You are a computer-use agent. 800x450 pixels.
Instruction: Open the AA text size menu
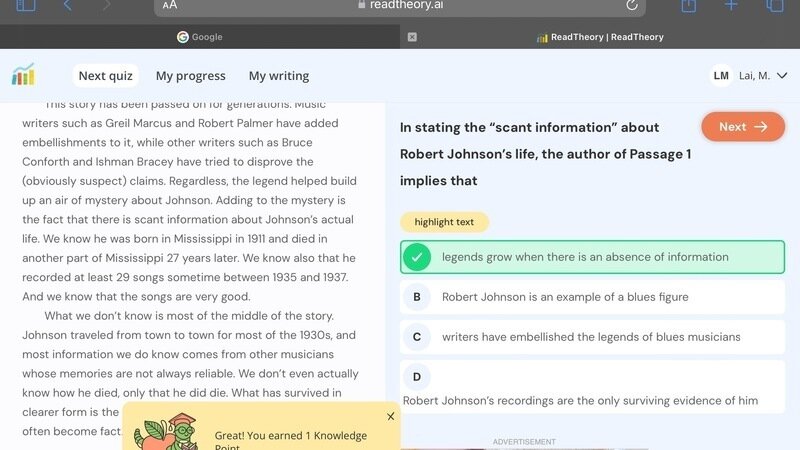pyautogui.click(x=170, y=5)
